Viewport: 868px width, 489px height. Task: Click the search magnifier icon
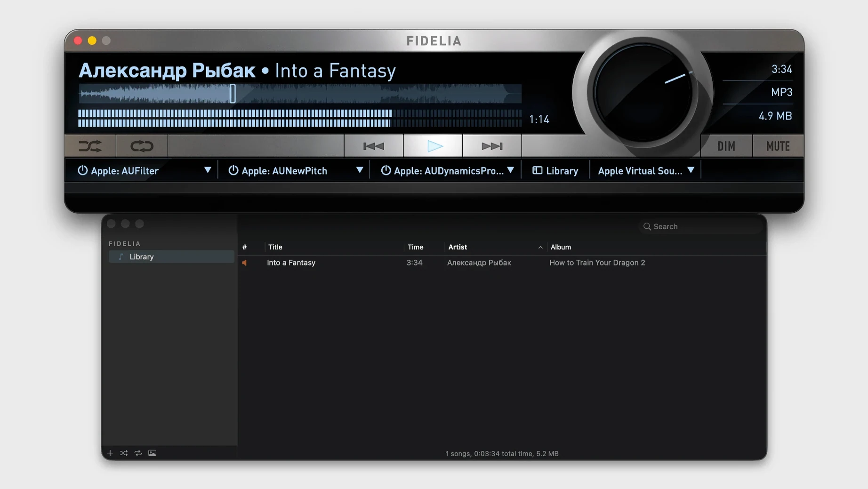647,226
